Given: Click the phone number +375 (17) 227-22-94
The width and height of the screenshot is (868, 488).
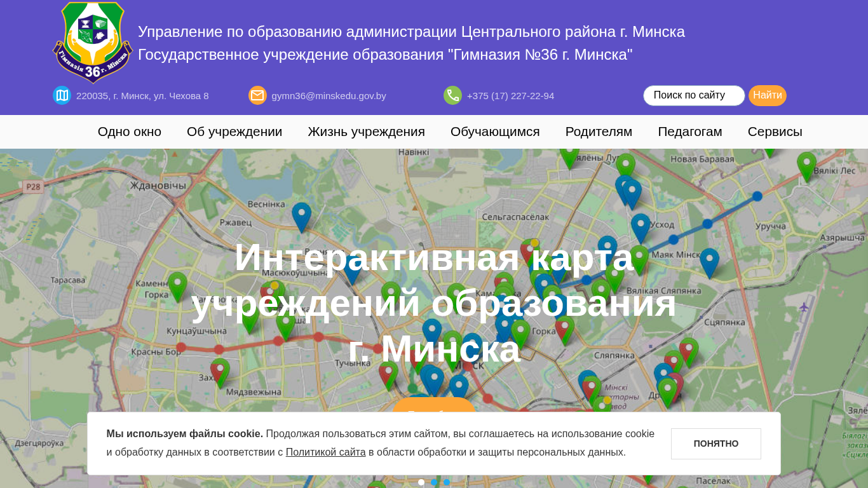Looking at the screenshot, I should click(510, 96).
